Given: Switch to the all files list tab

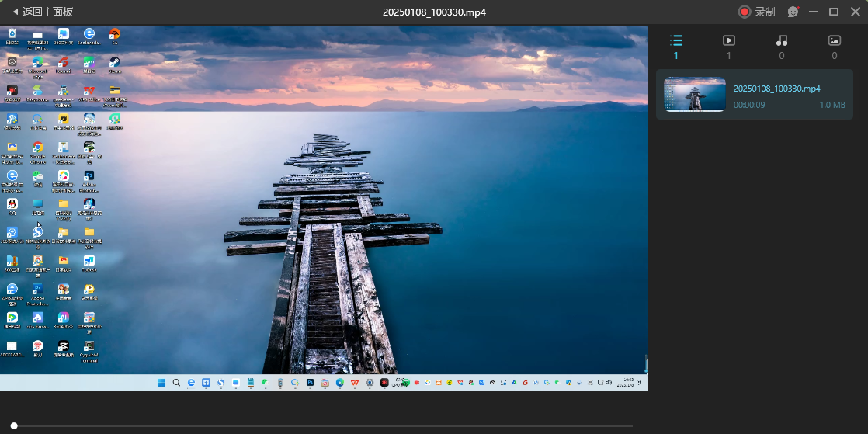Looking at the screenshot, I should coord(676,46).
